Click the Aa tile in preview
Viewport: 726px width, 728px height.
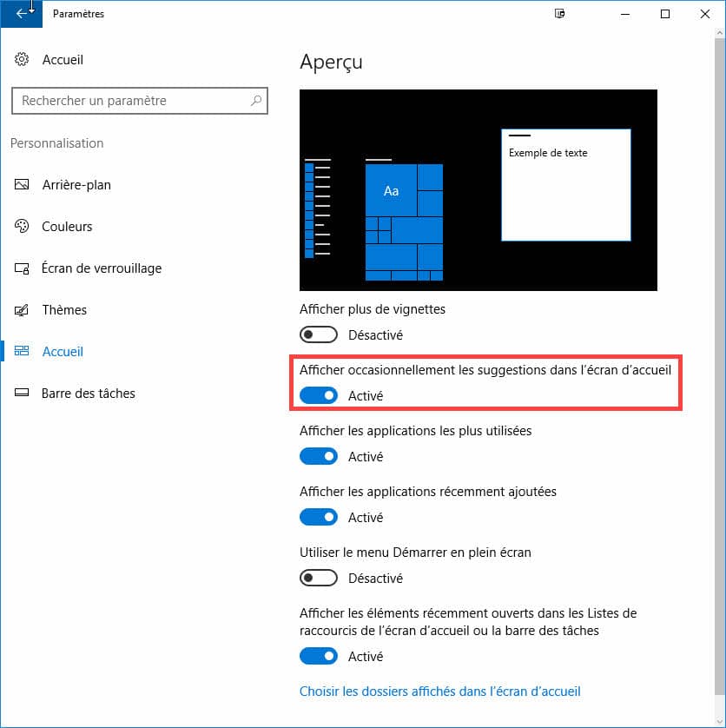tap(391, 190)
